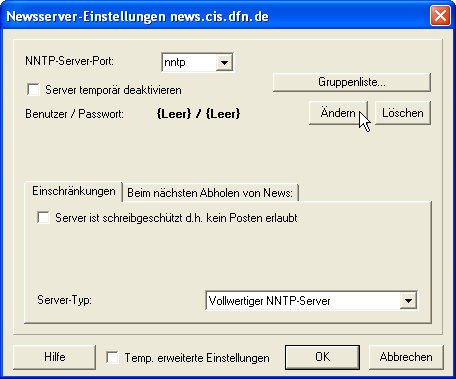
Task: Cancel with the Abbrechen button
Action: pyautogui.click(x=406, y=357)
